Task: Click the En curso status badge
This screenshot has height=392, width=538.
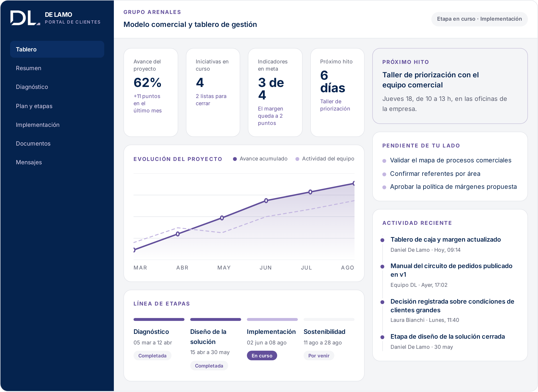Action: coord(262,356)
